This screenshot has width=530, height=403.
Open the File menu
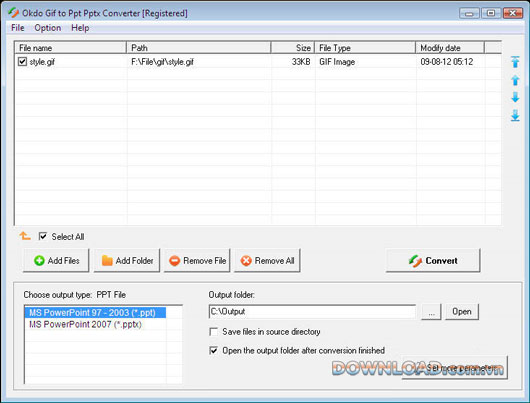[x=18, y=28]
